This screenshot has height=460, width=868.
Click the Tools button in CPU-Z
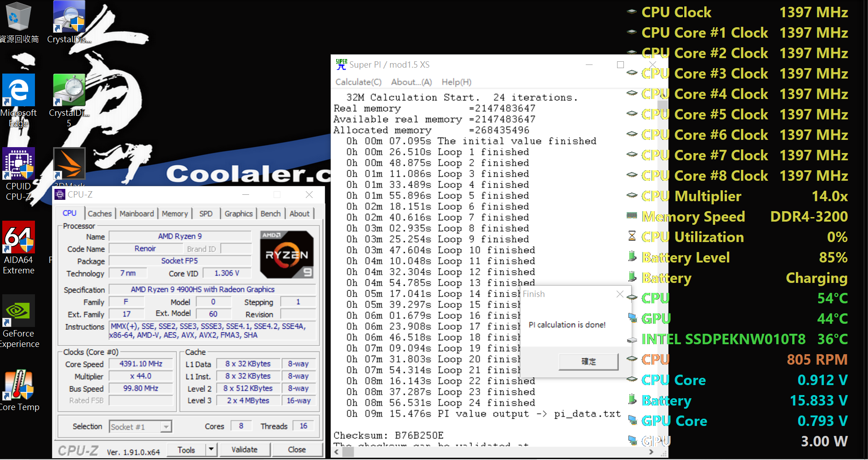click(186, 450)
